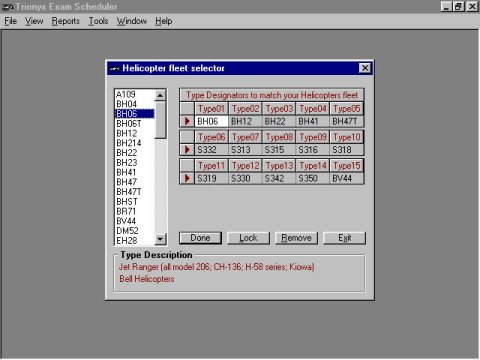The height and width of the screenshot is (360, 480).
Task: Open the Reports menu
Action: click(66, 21)
